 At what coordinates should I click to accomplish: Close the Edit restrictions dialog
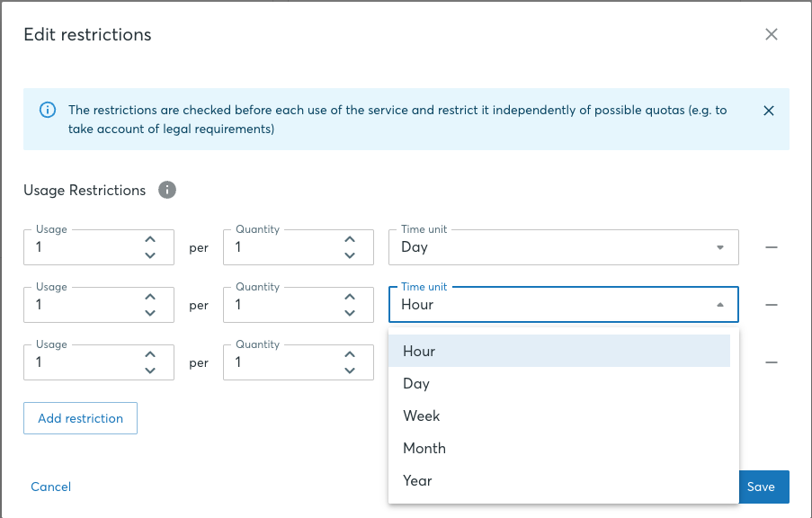tap(772, 34)
